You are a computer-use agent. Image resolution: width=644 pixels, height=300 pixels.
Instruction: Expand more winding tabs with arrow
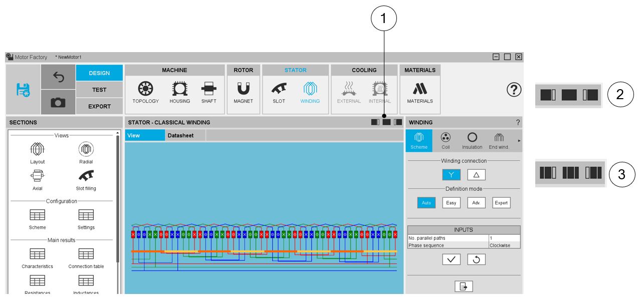519,141
